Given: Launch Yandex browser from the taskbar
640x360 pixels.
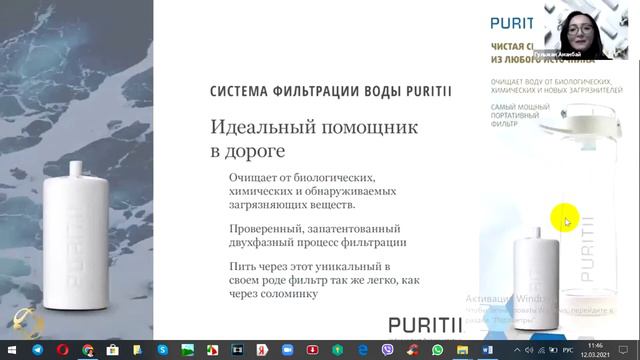Looking at the screenshot, I should click(x=262, y=350).
